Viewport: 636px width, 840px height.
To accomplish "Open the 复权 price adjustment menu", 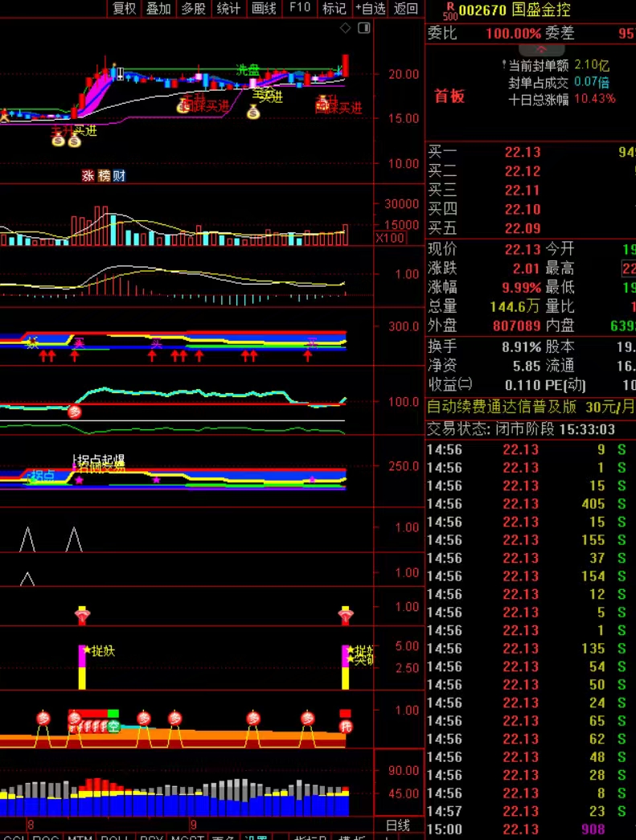I will pyautogui.click(x=125, y=9).
